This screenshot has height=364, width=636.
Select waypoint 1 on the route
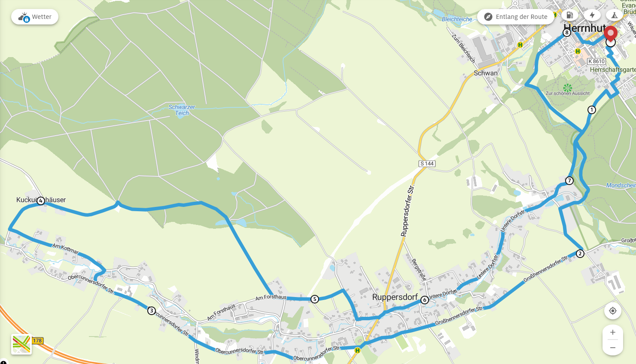592,110
